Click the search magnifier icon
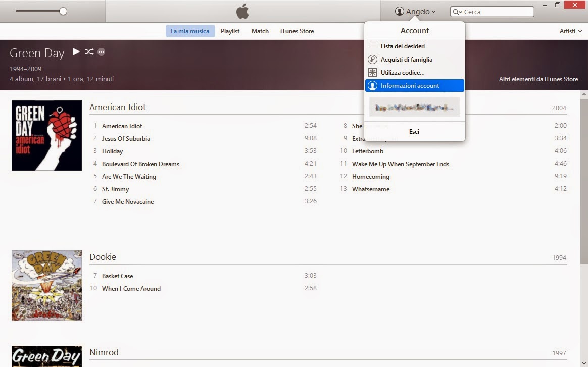This screenshot has height=367, width=588. 457,12
